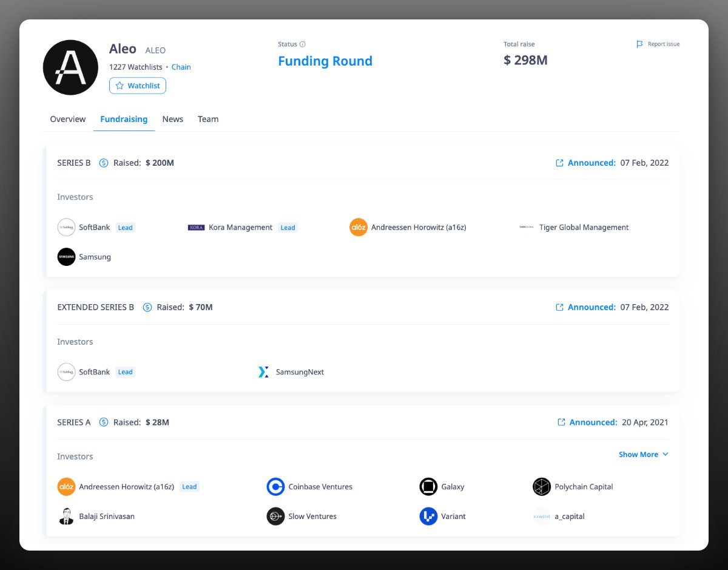Click a16z logo in Series B investors
The height and width of the screenshot is (570, 728).
tap(359, 227)
